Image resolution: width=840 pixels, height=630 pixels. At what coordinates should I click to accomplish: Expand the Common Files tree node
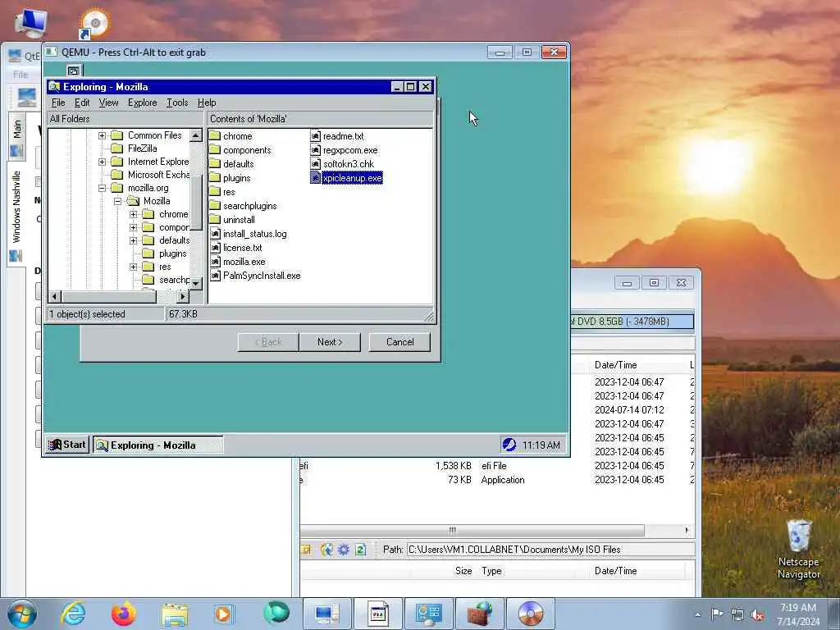point(102,135)
